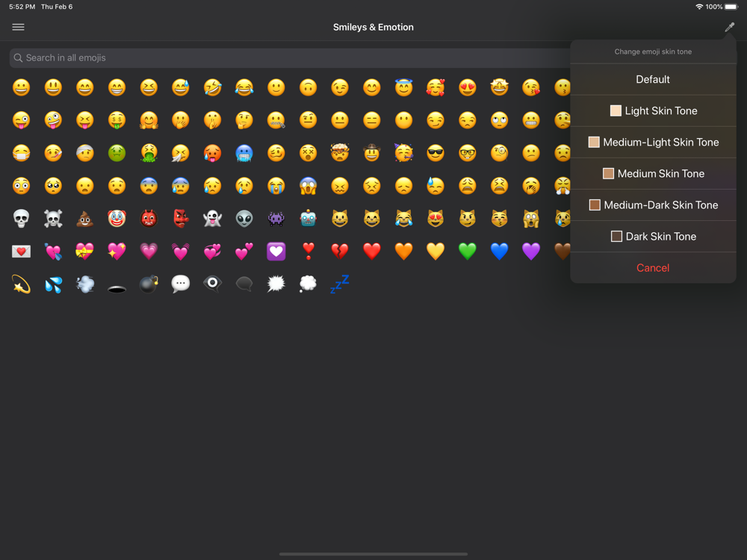Choose the face with tears of joy
Screen dimensions: 747x560
(x=244, y=87)
